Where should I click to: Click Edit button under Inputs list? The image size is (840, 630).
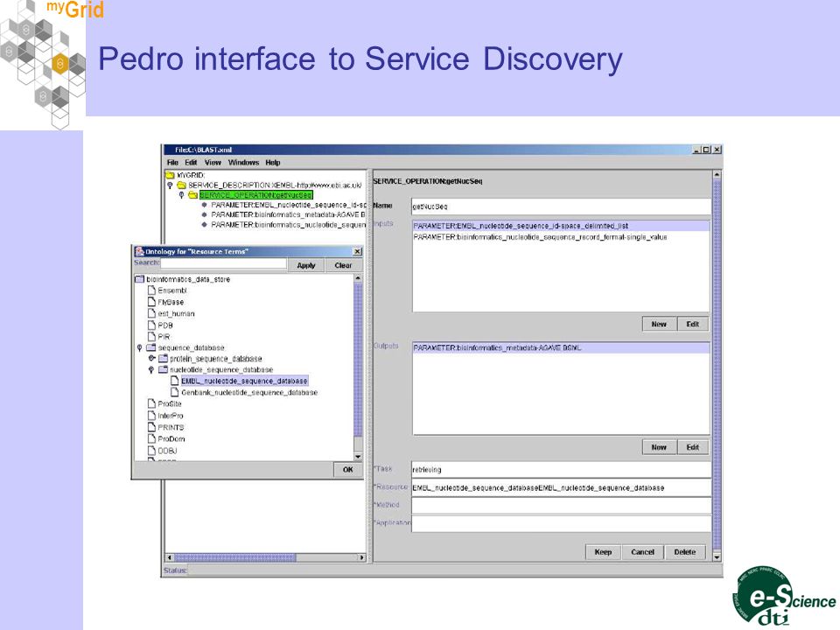click(693, 324)
